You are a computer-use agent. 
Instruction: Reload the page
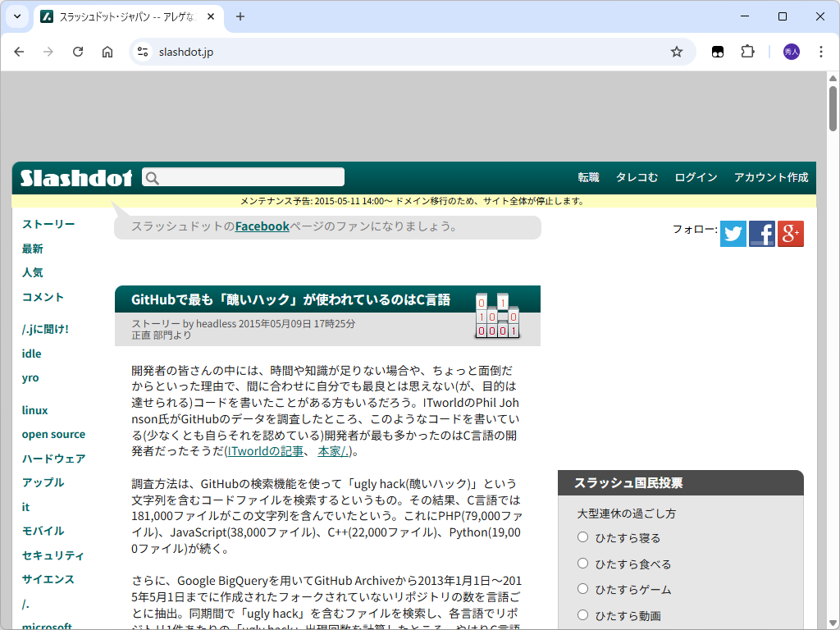click(x=78, y=51)
